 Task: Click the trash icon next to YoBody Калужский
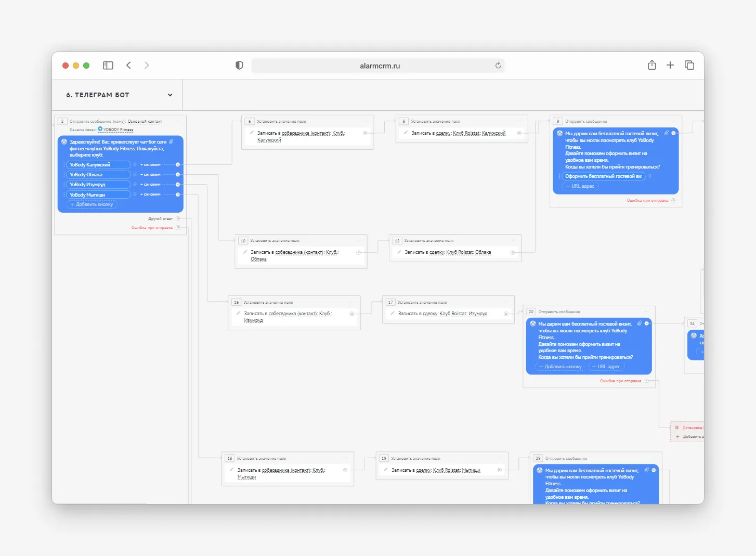(x=135, y=165)
